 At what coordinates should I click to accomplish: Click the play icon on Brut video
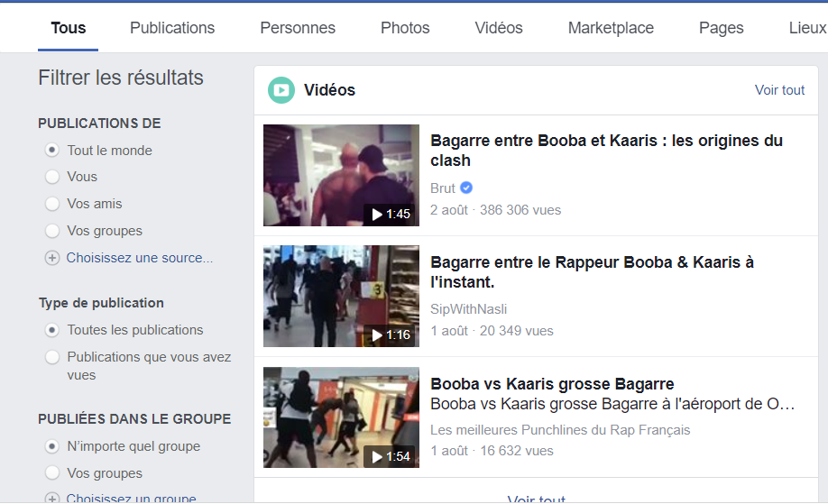(x=376, y=215)
